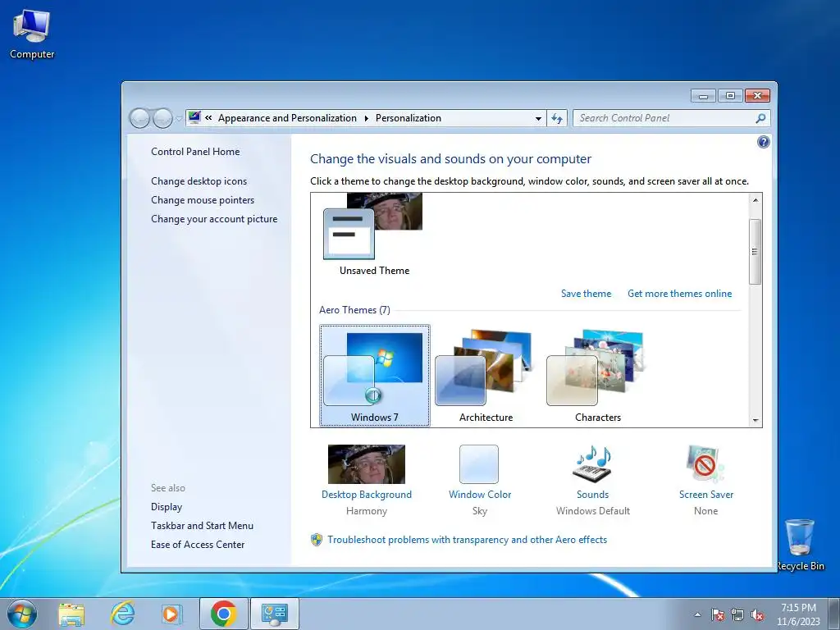Click the theme list scrollbar thumb
Screen dimensions: 840x630
(x=756, y=251)
